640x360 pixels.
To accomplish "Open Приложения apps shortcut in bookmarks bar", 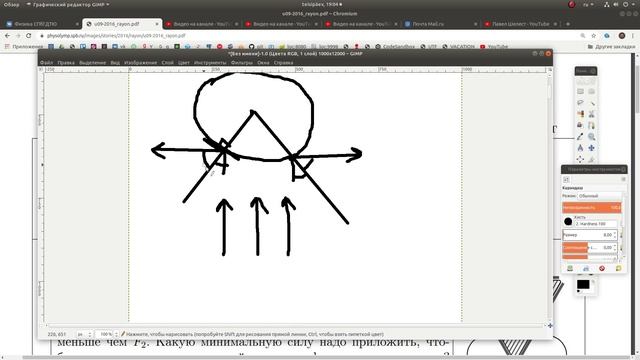I will click(x=24, y=47).
